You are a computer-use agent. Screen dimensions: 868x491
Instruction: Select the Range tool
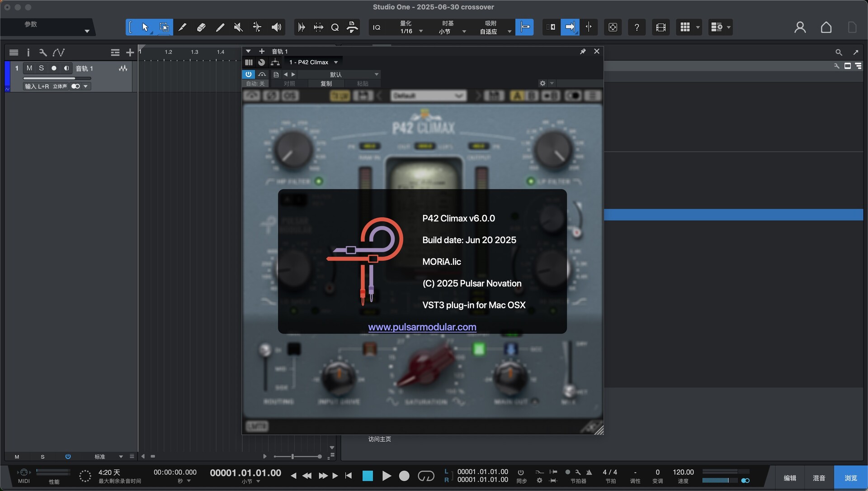coord(164,27)
